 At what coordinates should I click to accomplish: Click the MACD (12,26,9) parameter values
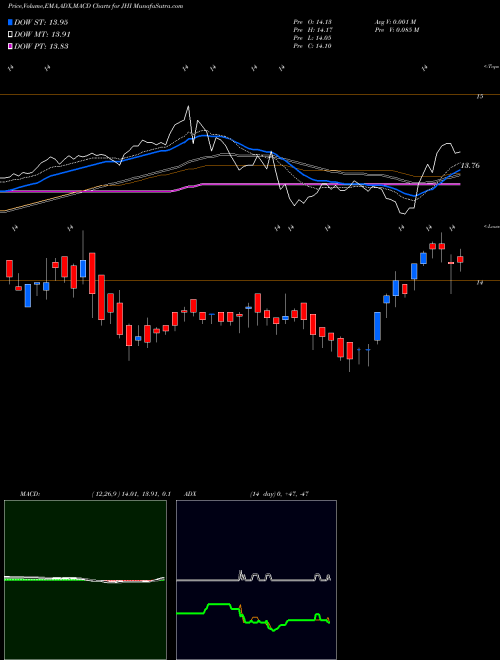[130, 494]
